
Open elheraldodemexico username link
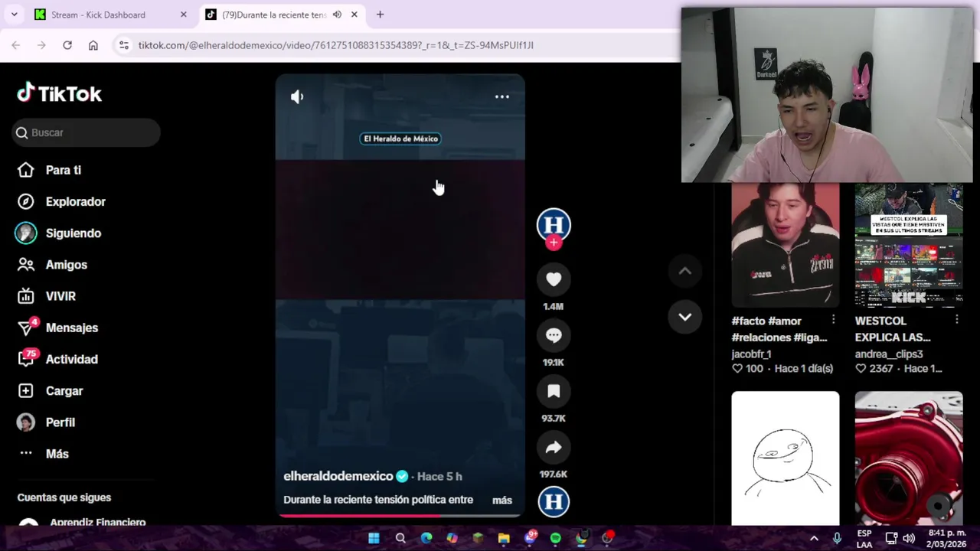tap(338, 476)
